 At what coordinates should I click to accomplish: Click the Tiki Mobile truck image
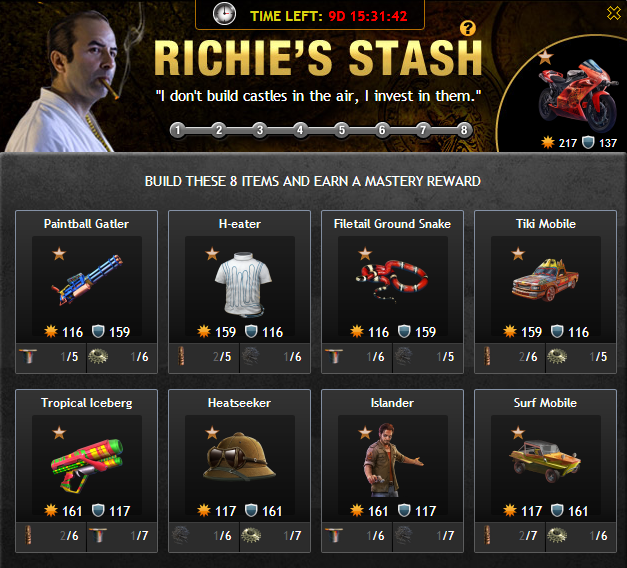[545, 281]
